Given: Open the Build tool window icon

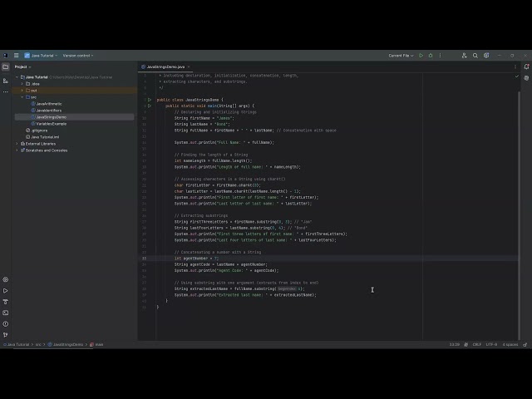Looking at the screenshot, I should [6, 302].
